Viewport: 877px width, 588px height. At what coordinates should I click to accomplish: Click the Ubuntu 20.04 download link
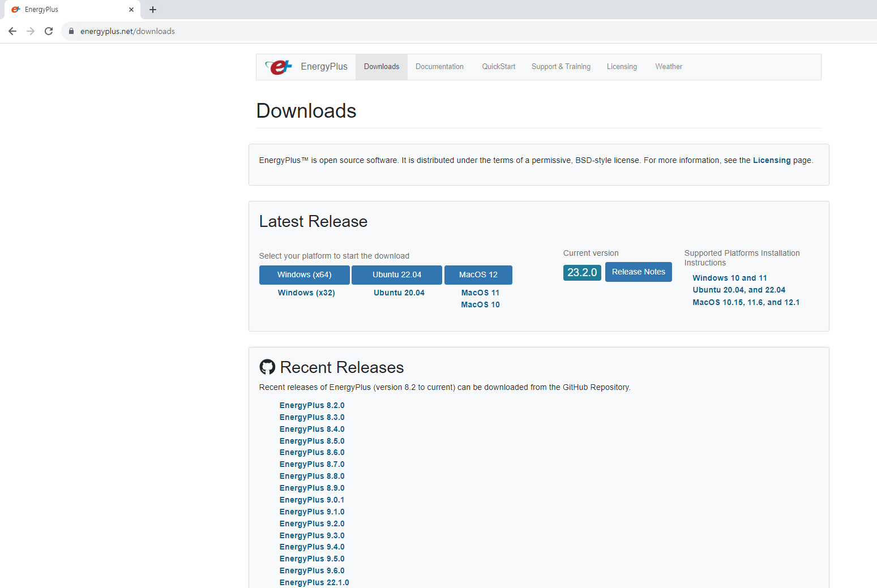coord(399,293)
